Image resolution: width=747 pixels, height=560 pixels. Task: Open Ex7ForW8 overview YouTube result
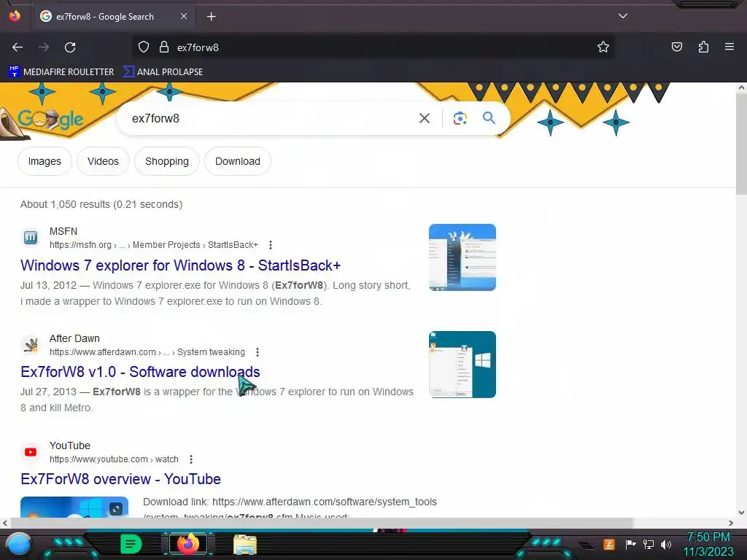120,479
